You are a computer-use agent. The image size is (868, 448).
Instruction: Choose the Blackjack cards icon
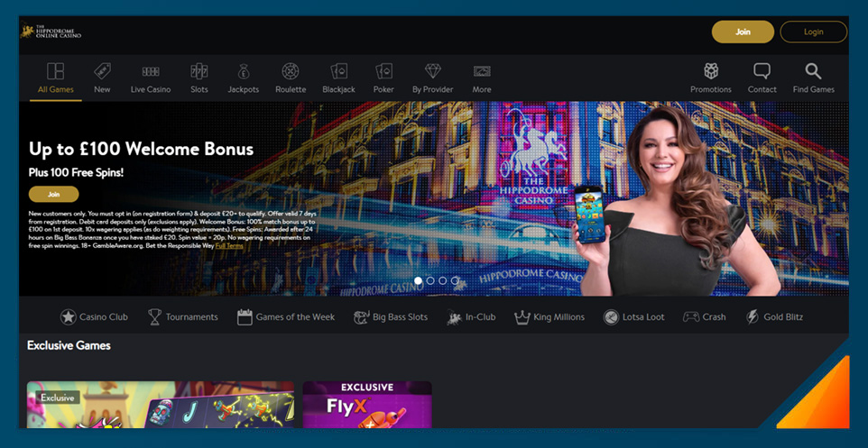[x=338, y=71]
